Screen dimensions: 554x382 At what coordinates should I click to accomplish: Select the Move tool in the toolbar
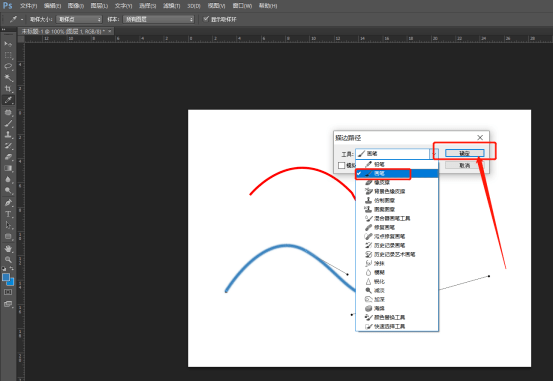8,44
